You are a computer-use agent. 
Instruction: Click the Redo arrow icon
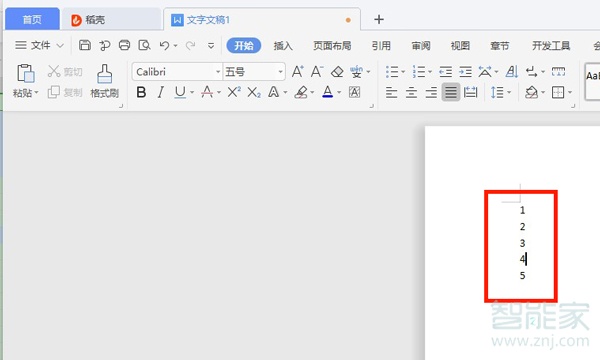[190, 46]
